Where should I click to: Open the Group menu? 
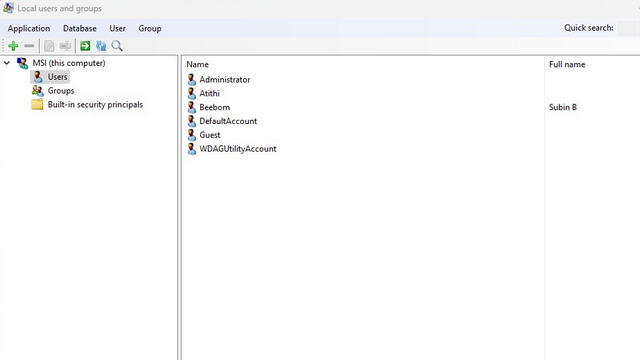pos(150,28)
